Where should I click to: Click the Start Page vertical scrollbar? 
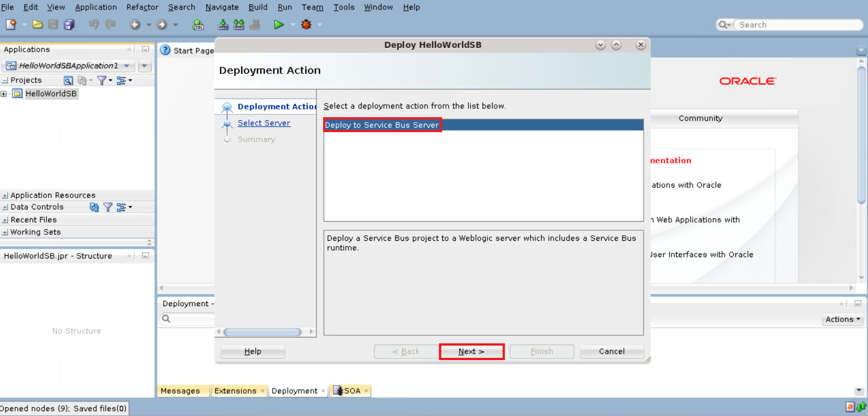(x=861, y=135)
